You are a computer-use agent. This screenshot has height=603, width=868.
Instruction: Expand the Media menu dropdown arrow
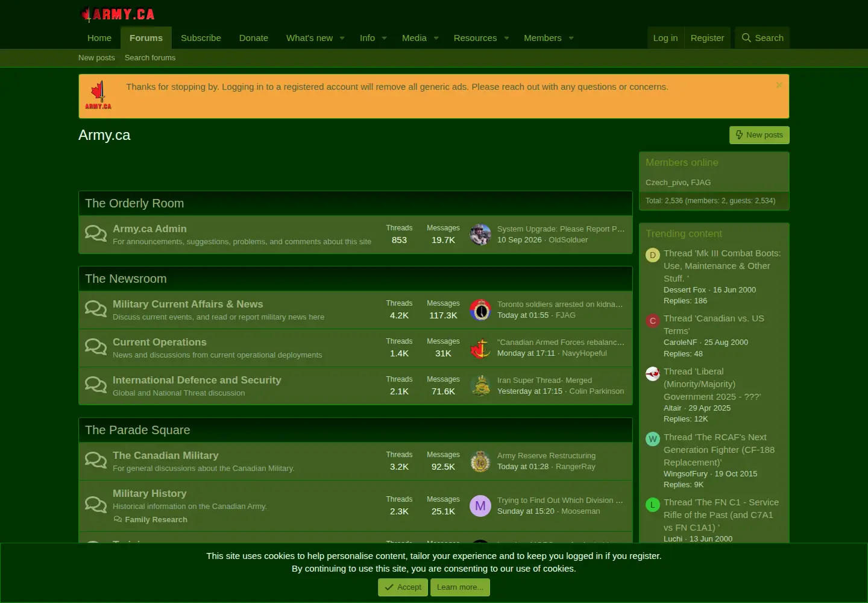pos(436,38)
